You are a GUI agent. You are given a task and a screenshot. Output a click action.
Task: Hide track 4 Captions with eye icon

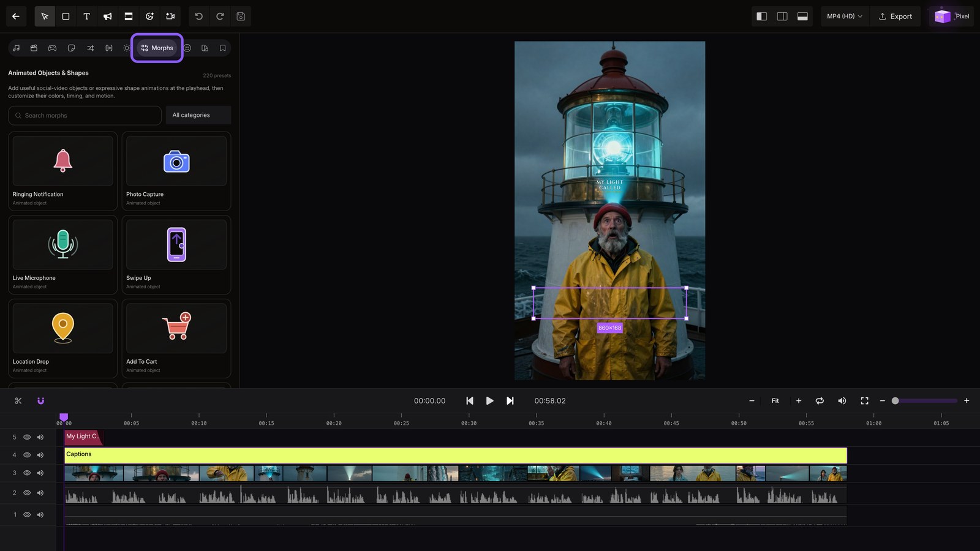(x=27, y=455)
